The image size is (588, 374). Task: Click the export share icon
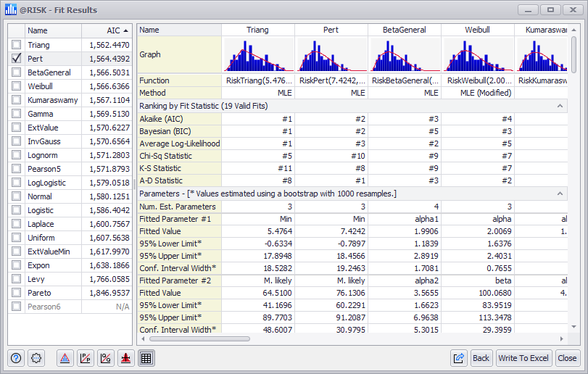[x=459, y=358]
